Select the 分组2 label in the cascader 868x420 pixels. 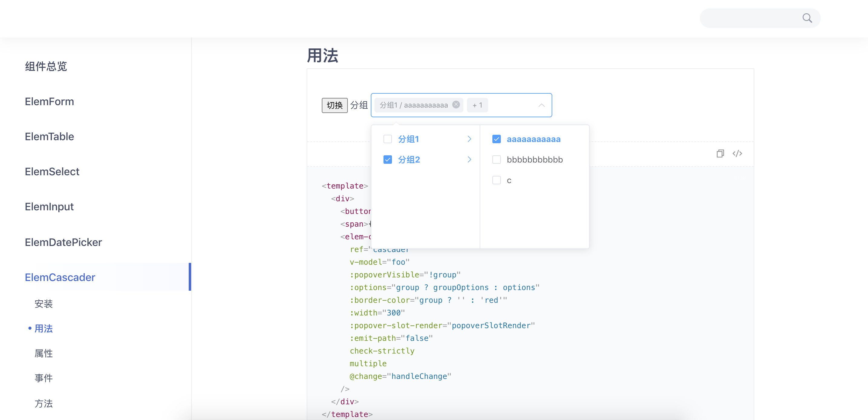coord(409,160)
